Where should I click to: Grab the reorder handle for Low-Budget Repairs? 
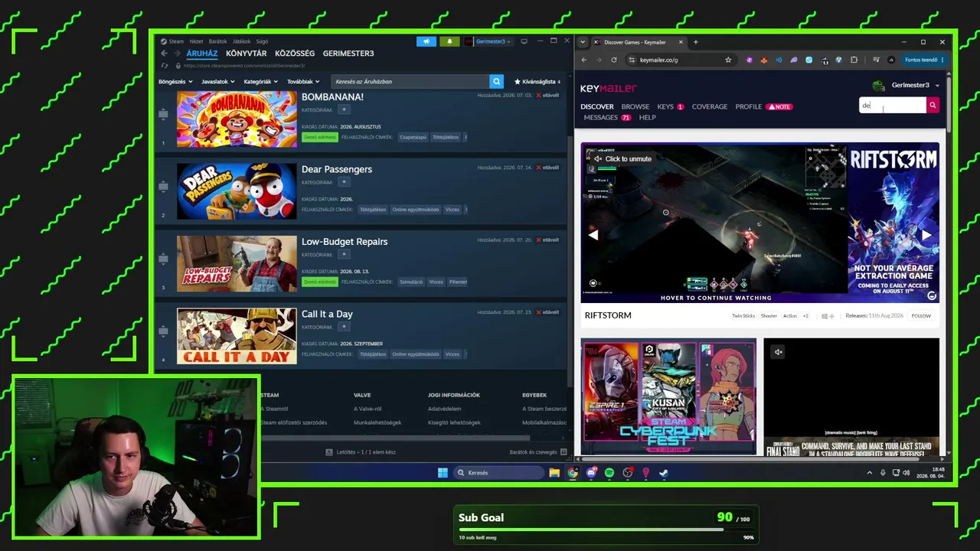[163, 259]
